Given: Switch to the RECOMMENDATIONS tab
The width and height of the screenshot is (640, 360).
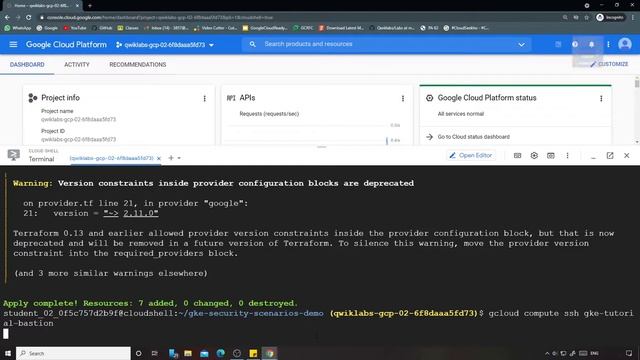Looking at the screenshot, I should pyautogui.click(x=138, y=64).
